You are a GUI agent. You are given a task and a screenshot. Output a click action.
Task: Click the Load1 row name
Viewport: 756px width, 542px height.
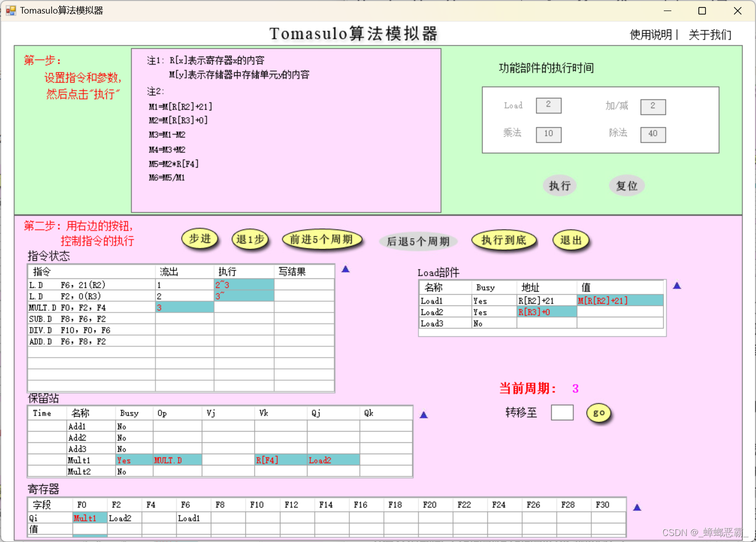pyautogui.click(x=445, y=301)
